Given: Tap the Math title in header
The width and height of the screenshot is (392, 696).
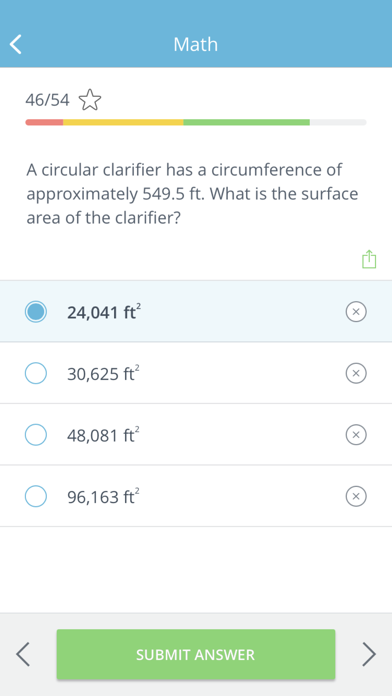Looking at the screenshot, I should (196, 44).
